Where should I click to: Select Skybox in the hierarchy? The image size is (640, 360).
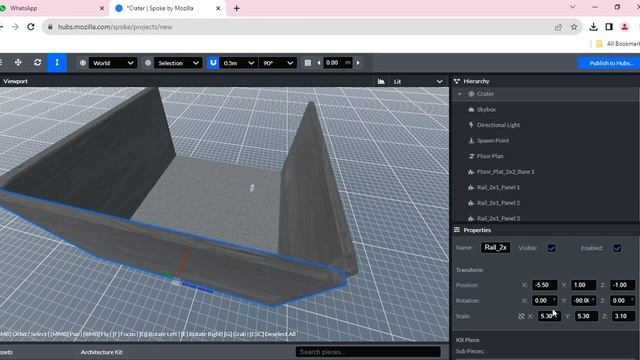(486, 109)
